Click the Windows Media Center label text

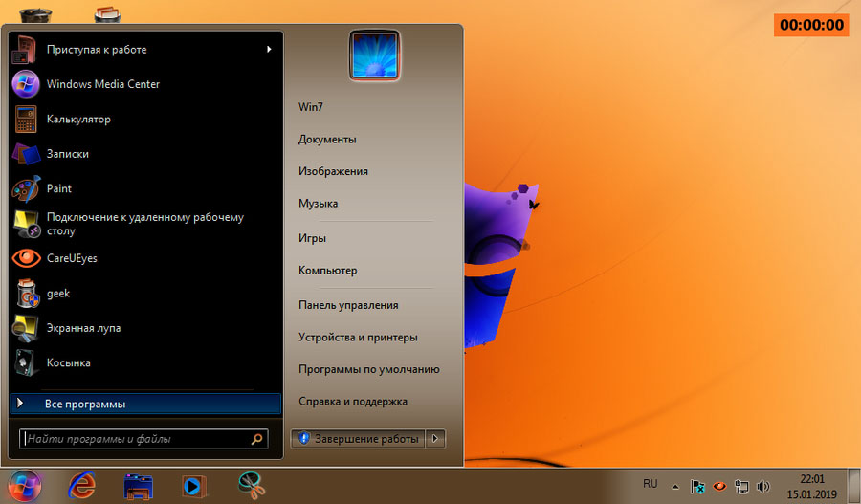[103, 84]
